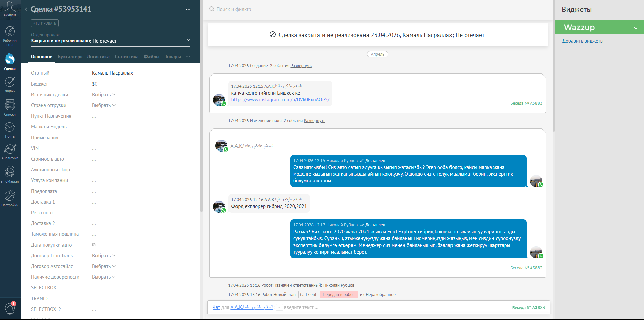Expand Создание 2 события via Развернуть

[301, 66]
